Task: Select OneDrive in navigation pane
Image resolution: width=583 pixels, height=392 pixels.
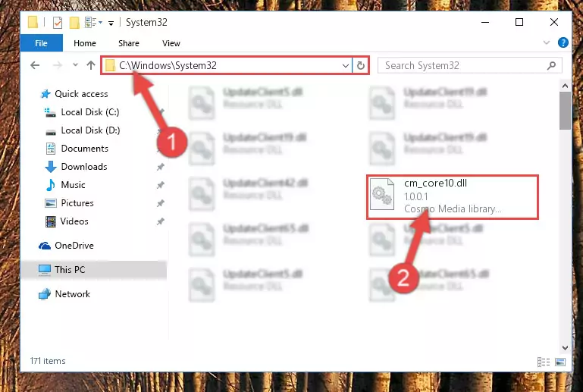Action: [74, 246]
